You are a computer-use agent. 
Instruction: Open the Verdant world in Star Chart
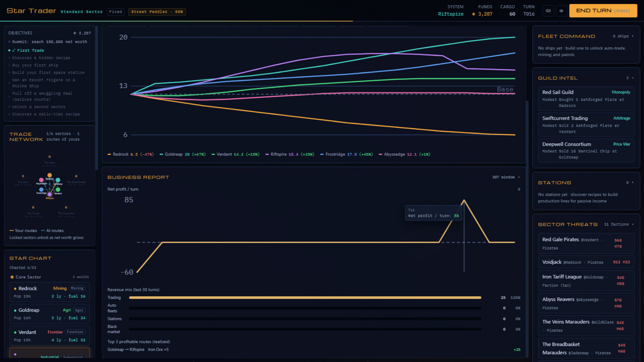tap(50, 336)
